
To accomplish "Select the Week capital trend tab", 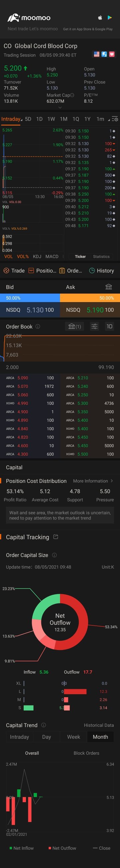I will [x=73, y=737].
